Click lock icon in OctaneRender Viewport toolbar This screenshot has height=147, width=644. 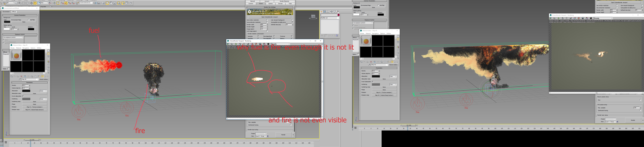240,44
